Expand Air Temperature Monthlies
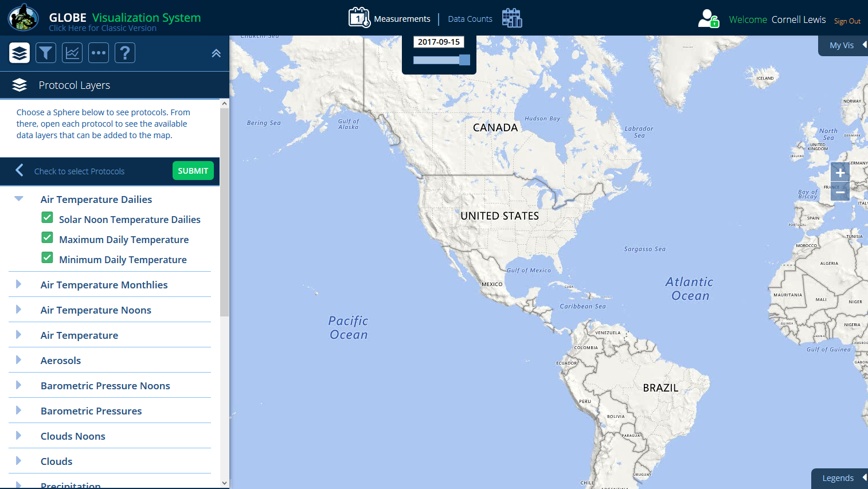The width and height of the screenshot is (868, 489). click(18, 284)
